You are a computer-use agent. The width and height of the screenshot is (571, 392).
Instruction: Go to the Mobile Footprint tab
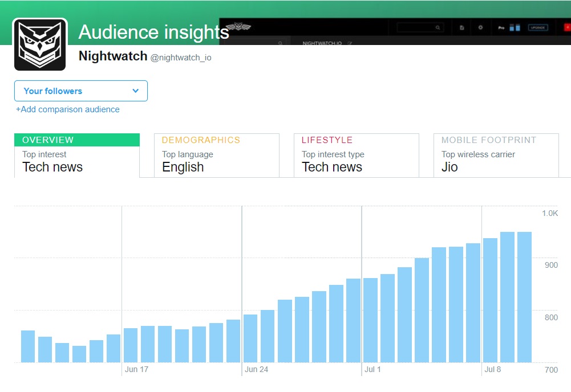pos(496,155)
